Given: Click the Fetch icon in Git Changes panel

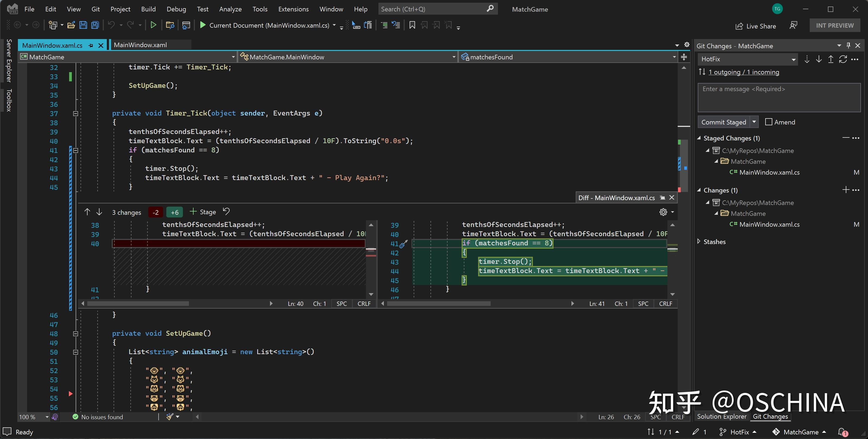Looking at the screenshot, I should click(x=807, y=59).
